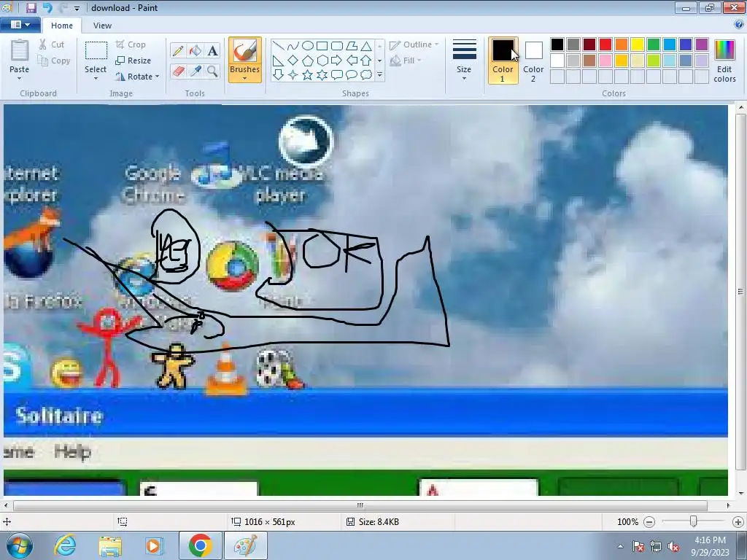Choose the Left arrow shape
This screenshot has height=560, width=747.
(x=352, y=61)
